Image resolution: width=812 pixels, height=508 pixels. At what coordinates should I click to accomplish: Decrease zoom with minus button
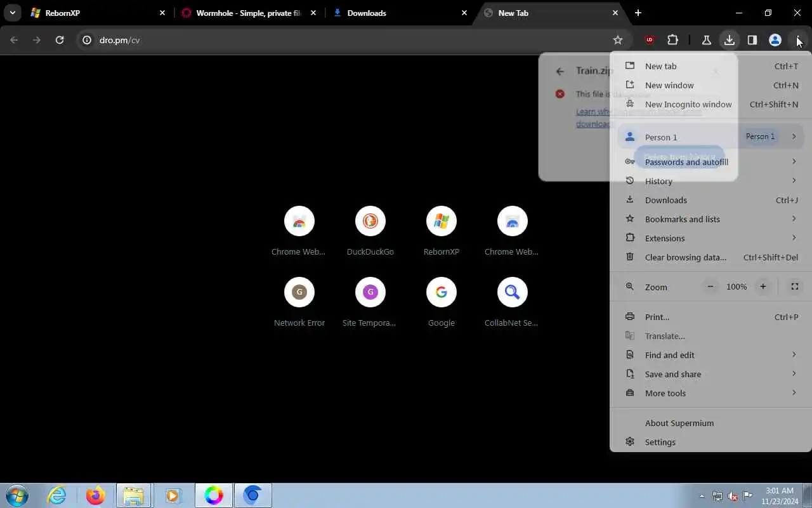click(x=710, y=286)
